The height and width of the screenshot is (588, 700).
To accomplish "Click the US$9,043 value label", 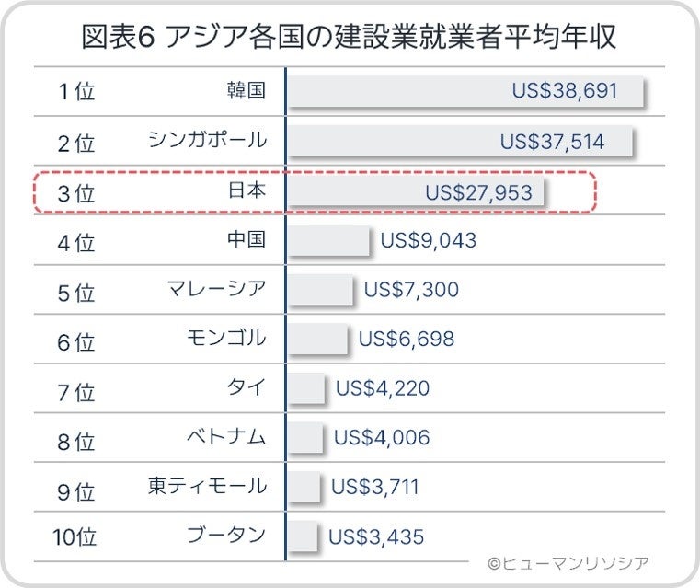I will tap(429, 241).
